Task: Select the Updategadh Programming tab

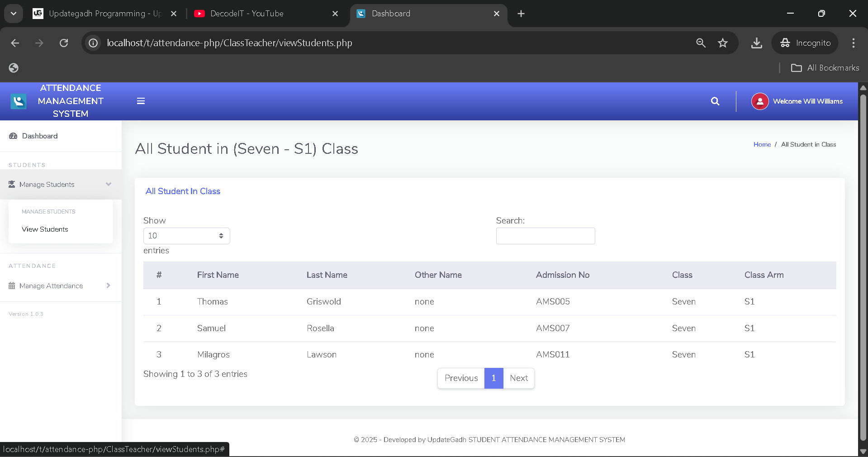Action: click(x=104, y=14)
